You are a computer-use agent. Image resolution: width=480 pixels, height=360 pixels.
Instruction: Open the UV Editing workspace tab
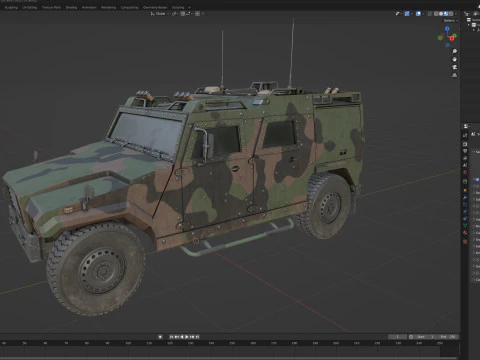(30, 7)
